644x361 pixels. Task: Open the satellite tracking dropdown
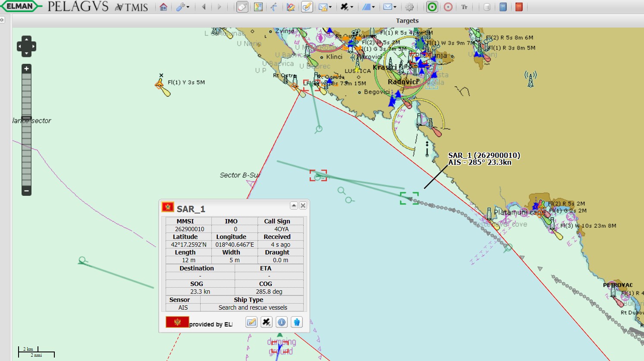(346, 7)
